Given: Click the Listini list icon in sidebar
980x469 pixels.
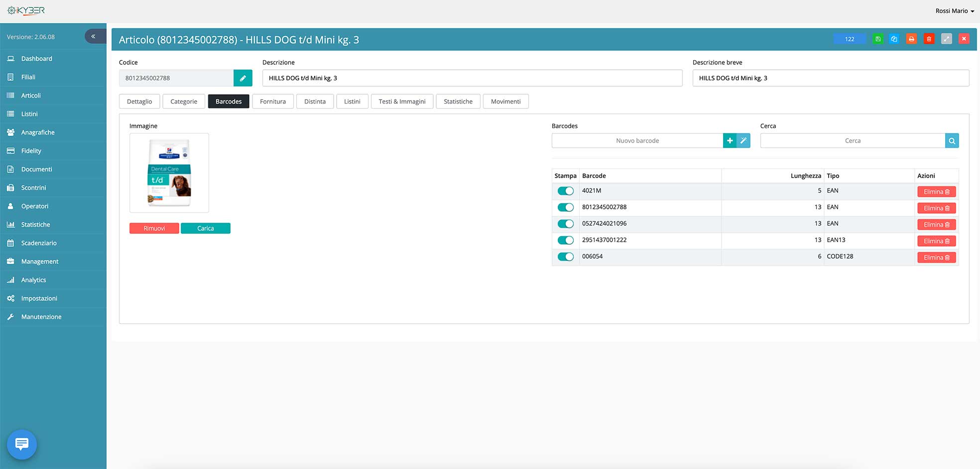Looking at the screenshot, I should coord(10,114).
